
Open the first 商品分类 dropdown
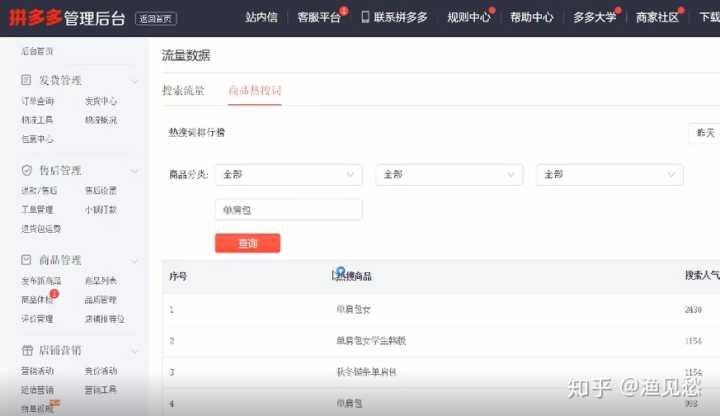coord(288,174)
